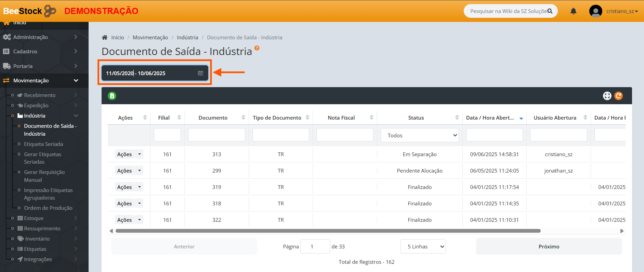Image resolution: width=644 pixels, height=272 pixels.
Task: Click the orange help question mark icon
Action: tap(257, 48)
